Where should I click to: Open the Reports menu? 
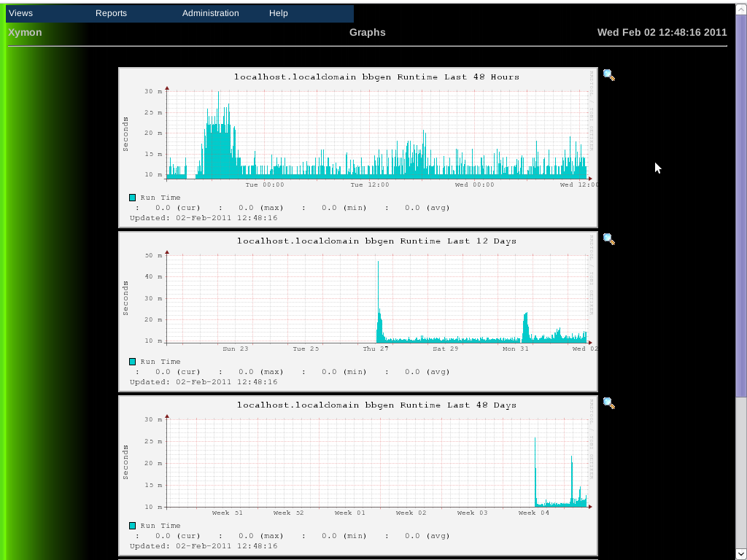pyautogui.click(x=111, y=13)
